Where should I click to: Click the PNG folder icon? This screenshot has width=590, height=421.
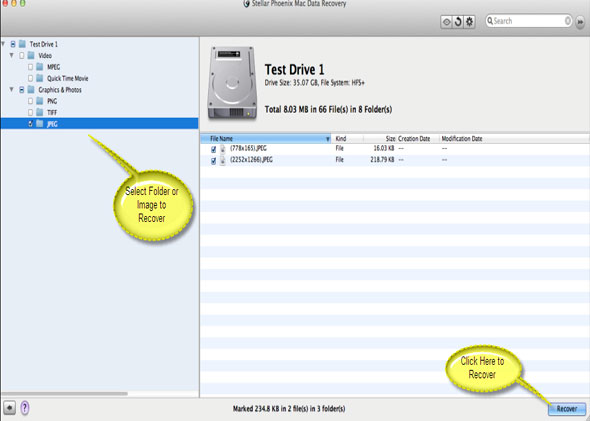pos(40,101)
